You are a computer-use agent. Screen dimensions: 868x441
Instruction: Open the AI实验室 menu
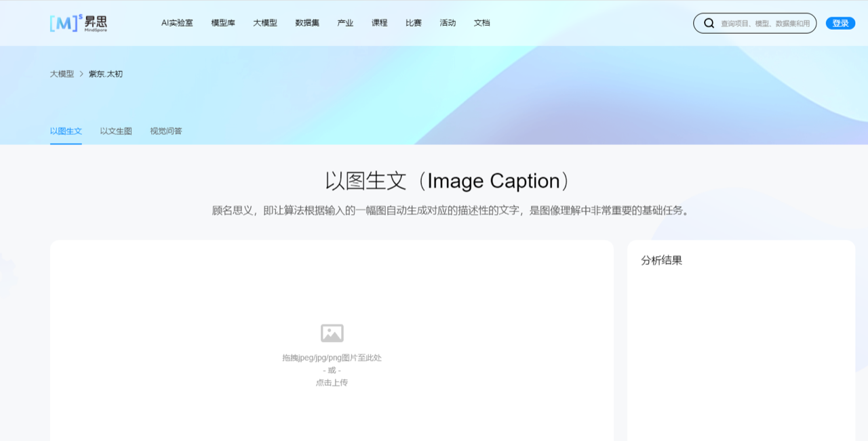[x=177, y=23]
